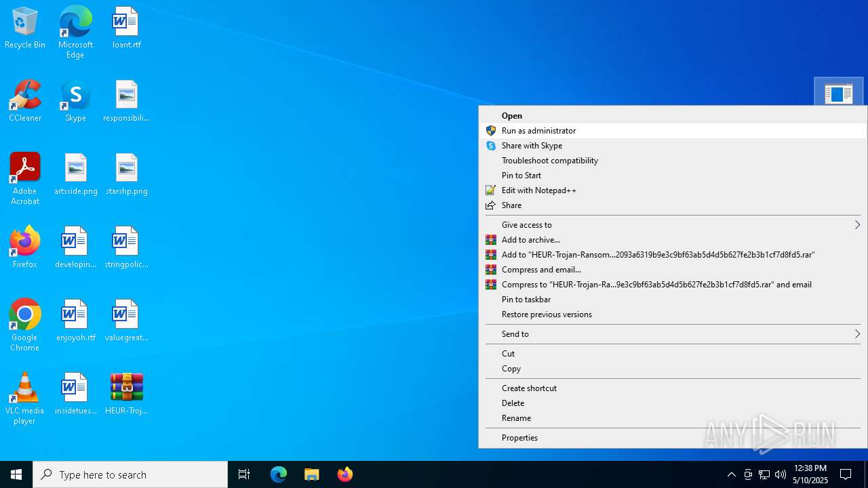Select the stringpolic... Word document icon
Image resolution: width=868 pixels, height=488 pixels.
pos(126,247)
